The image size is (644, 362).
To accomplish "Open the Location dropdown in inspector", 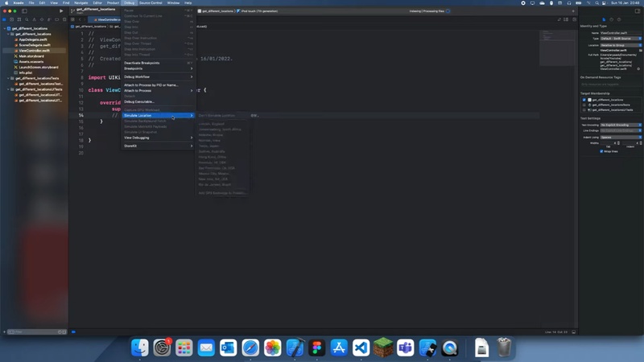I will [x=621, y=45].
